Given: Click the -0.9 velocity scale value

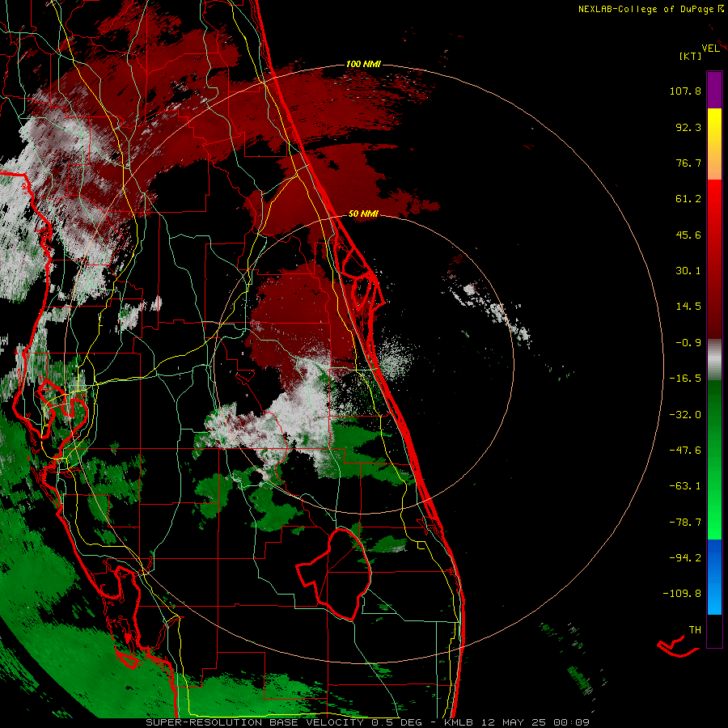Looking at the screenshot, I should pyautogui.click(x=688, y=343).
